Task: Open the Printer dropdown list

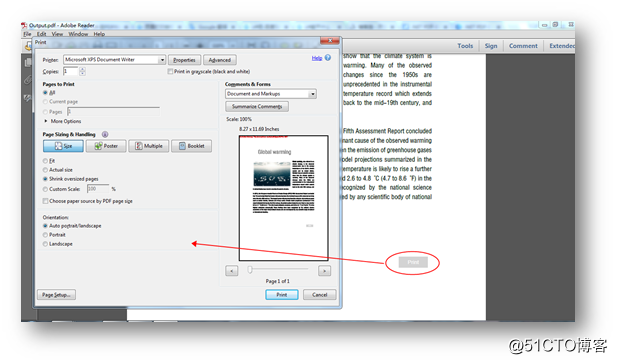Action: tap(162, 60)
